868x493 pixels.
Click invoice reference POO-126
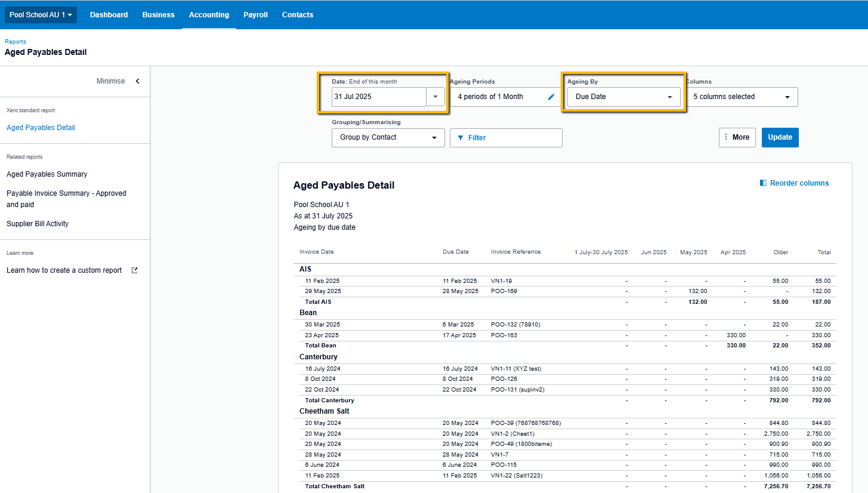pyautogui.click(x=504, y=379)
